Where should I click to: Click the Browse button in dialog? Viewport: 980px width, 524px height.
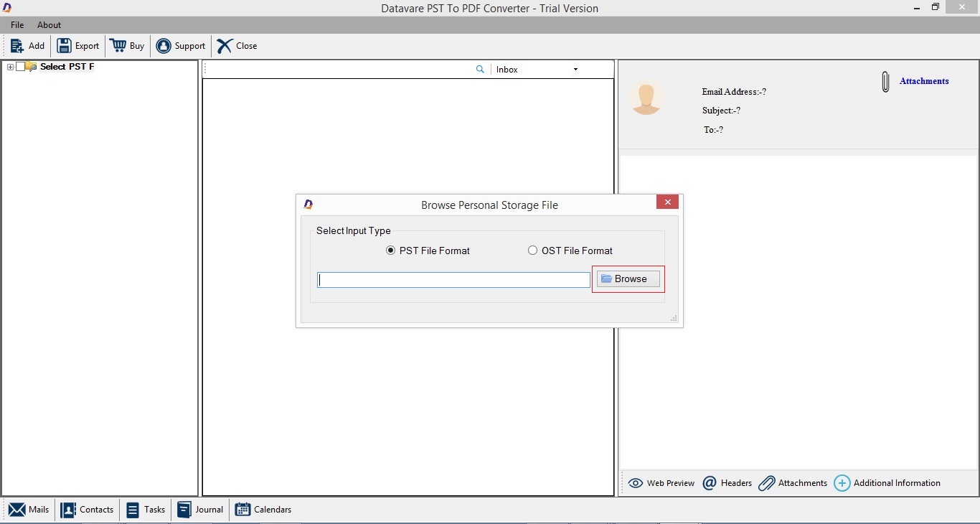[x=628, y=279]
